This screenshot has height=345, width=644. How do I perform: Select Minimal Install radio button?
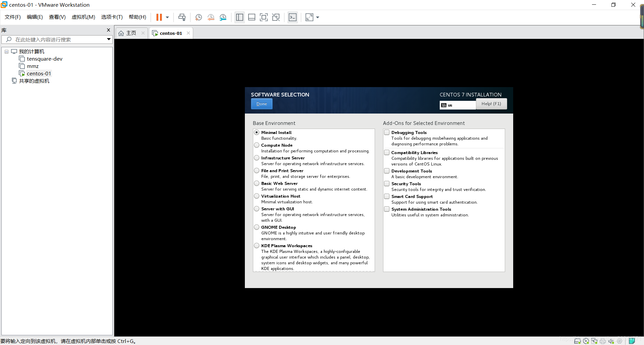[257, 132]
